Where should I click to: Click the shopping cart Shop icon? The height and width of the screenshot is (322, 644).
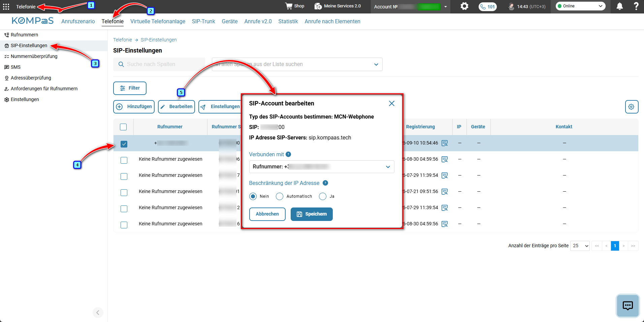point(289,6)
